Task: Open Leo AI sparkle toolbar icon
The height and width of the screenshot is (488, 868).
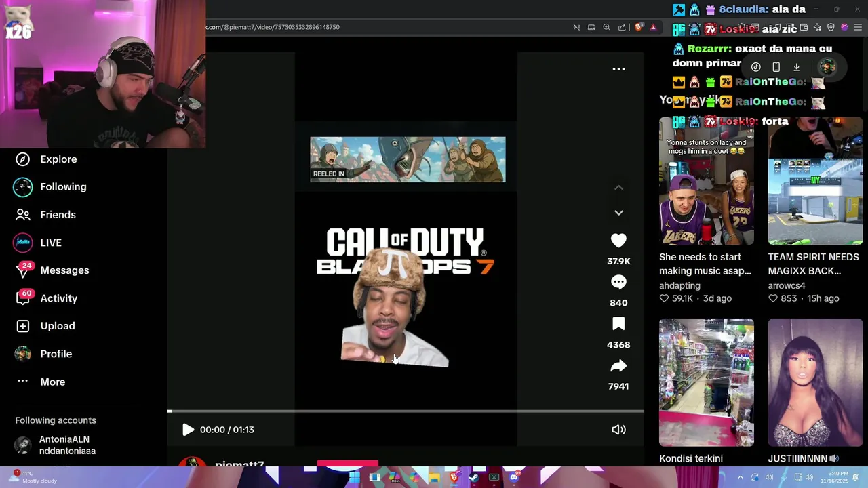Action: [817, 27]
